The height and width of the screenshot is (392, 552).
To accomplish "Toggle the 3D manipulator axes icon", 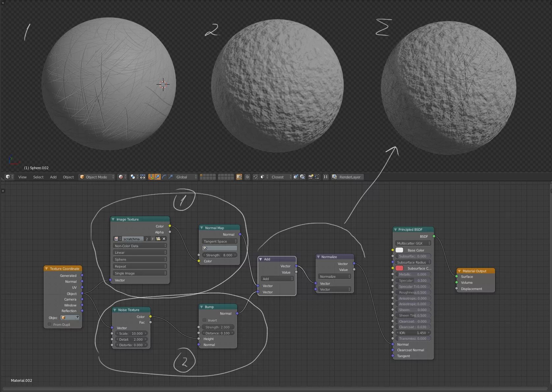I will (x=151, y=177).
